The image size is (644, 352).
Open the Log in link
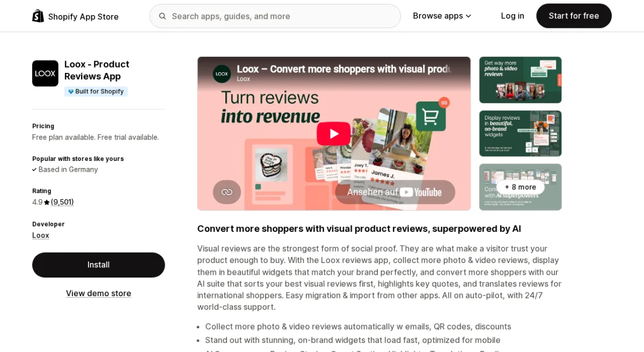513,16
